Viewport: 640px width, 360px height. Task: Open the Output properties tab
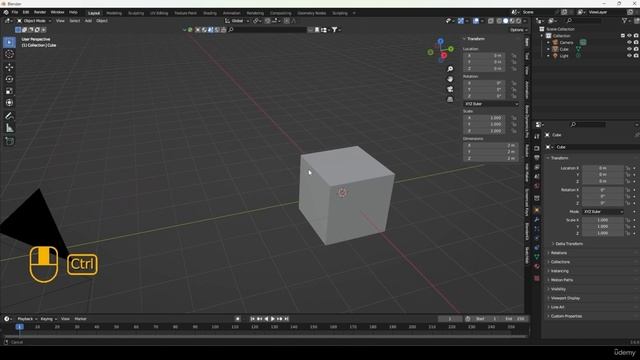537,158
